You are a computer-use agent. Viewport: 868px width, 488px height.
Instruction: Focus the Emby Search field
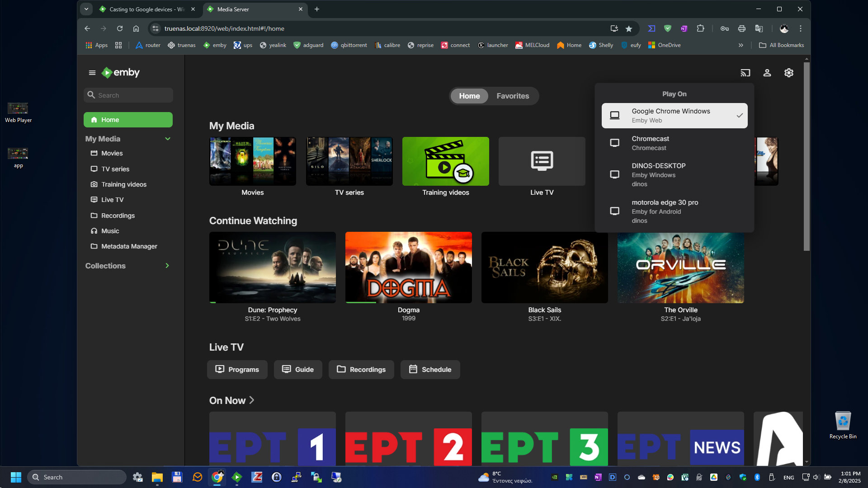(x=128, y=95)
